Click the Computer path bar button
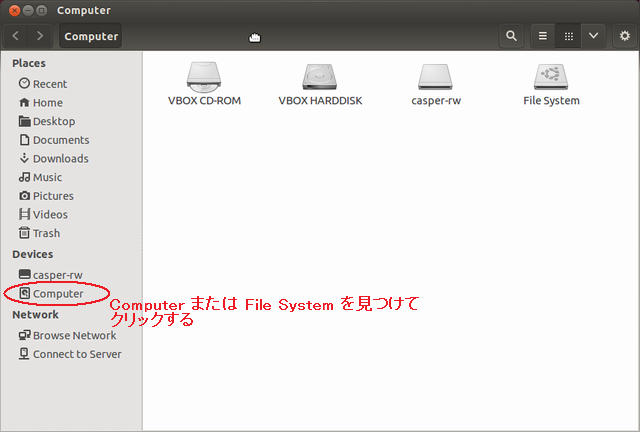Viewport: 640px width, 432px height. tap(91, 37)
